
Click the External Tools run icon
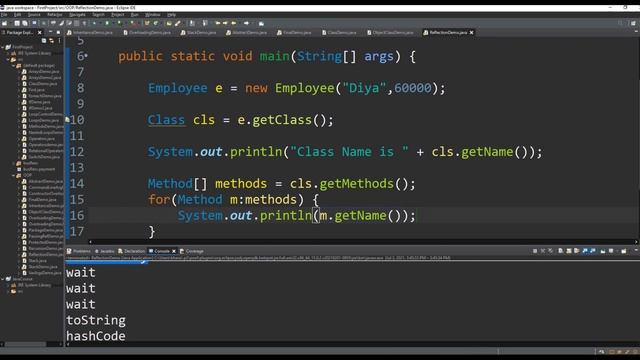click(133, 23)
